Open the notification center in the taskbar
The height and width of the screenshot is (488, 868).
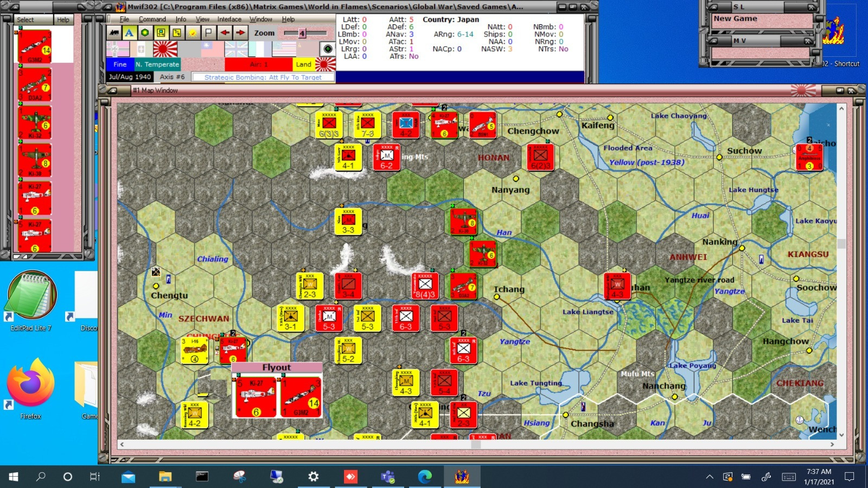click(850, 477)
